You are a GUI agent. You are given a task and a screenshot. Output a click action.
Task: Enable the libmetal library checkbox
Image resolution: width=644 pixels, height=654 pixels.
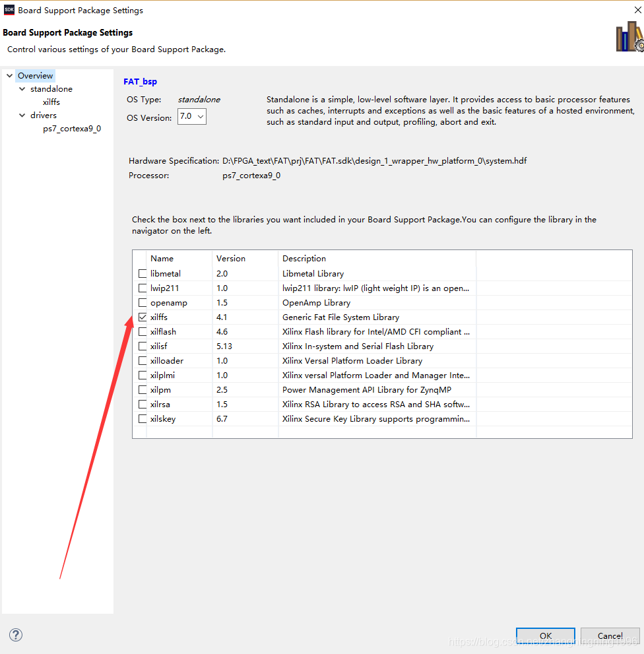[x=143, y=274]
